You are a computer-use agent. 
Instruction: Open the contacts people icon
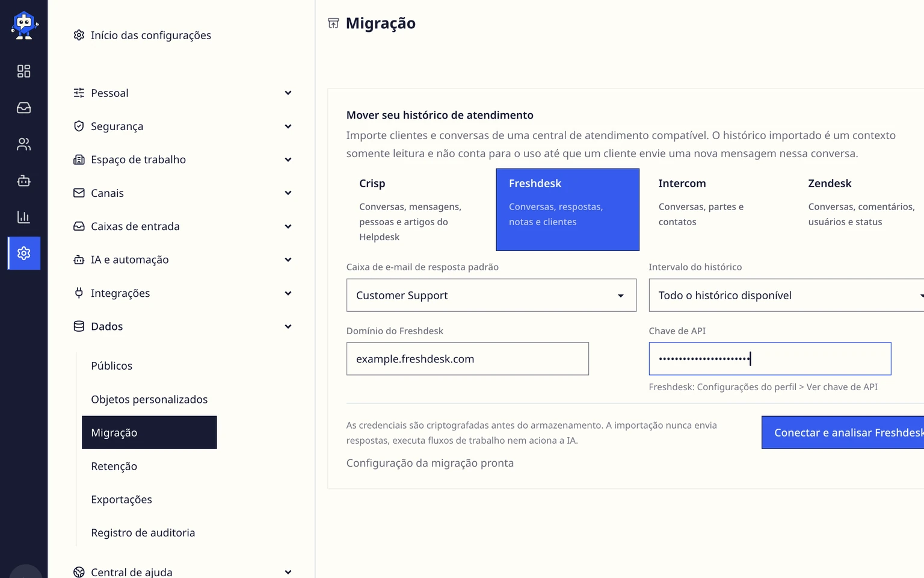[x=24, y=144]
